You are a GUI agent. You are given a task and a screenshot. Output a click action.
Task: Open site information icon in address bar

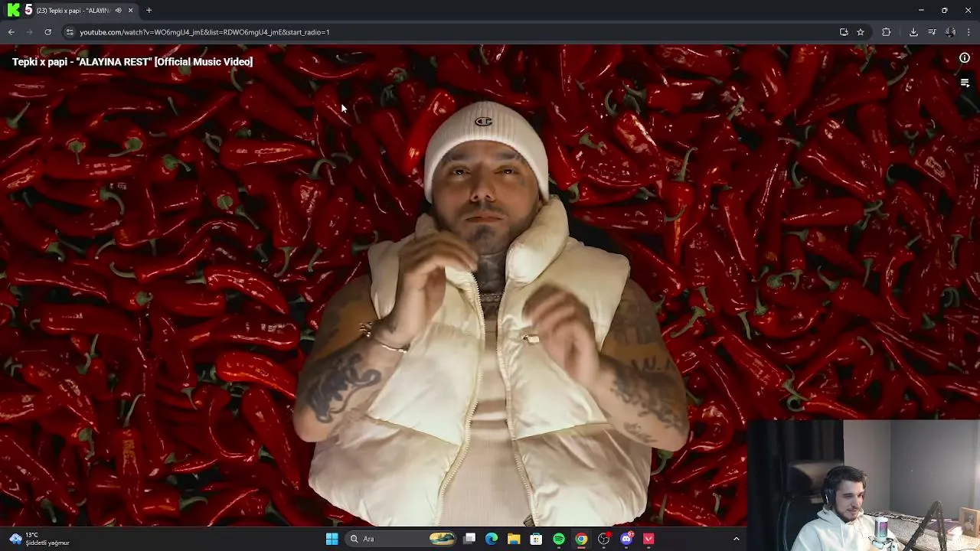[x=70, y=32]
